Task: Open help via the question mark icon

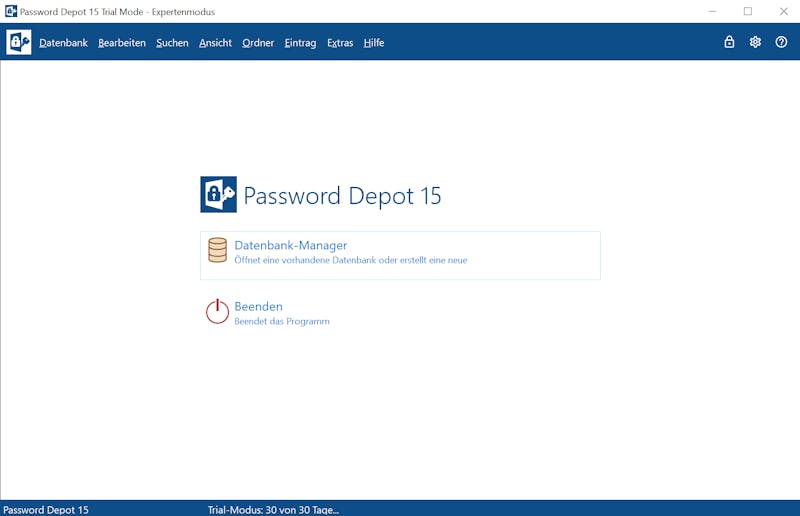Action: pos(781,42)
